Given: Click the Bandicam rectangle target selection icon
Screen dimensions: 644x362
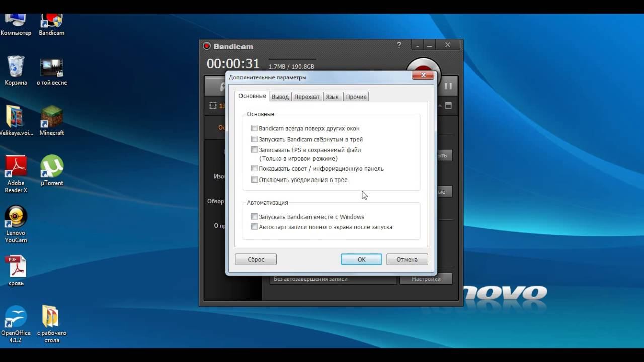Looking at the screenshot, I should pos(213,106).
